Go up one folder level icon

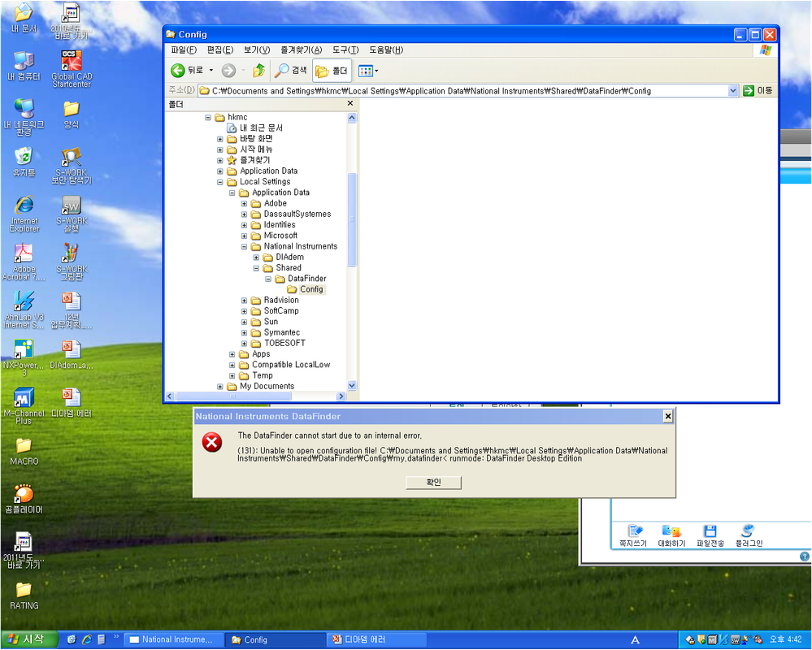[x=259, y=71]
